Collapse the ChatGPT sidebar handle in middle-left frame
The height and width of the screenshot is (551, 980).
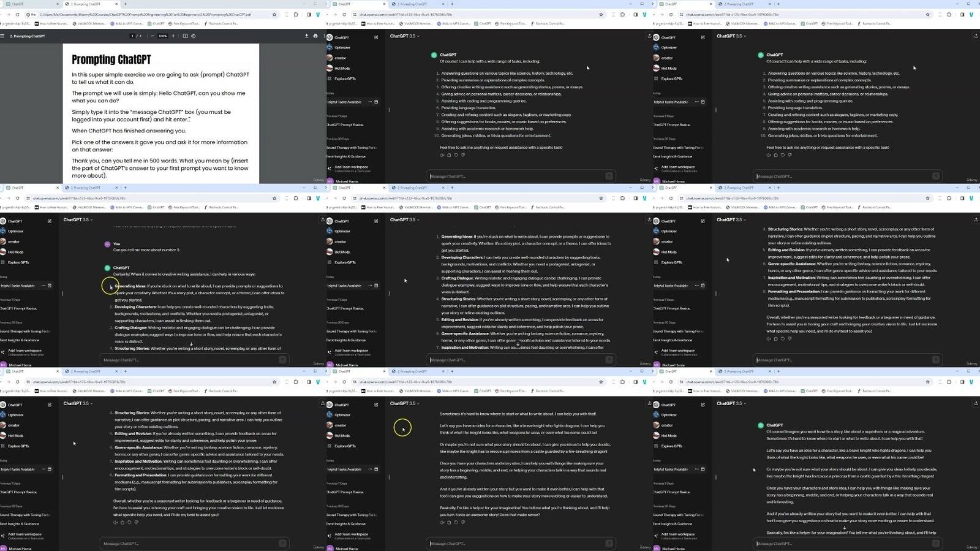point(62,294)
